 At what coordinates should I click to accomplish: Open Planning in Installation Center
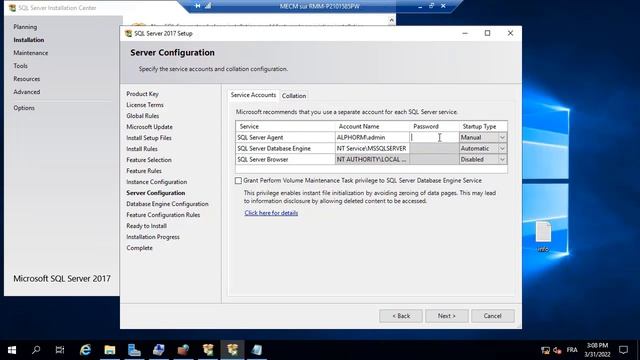tap(25, 27)
